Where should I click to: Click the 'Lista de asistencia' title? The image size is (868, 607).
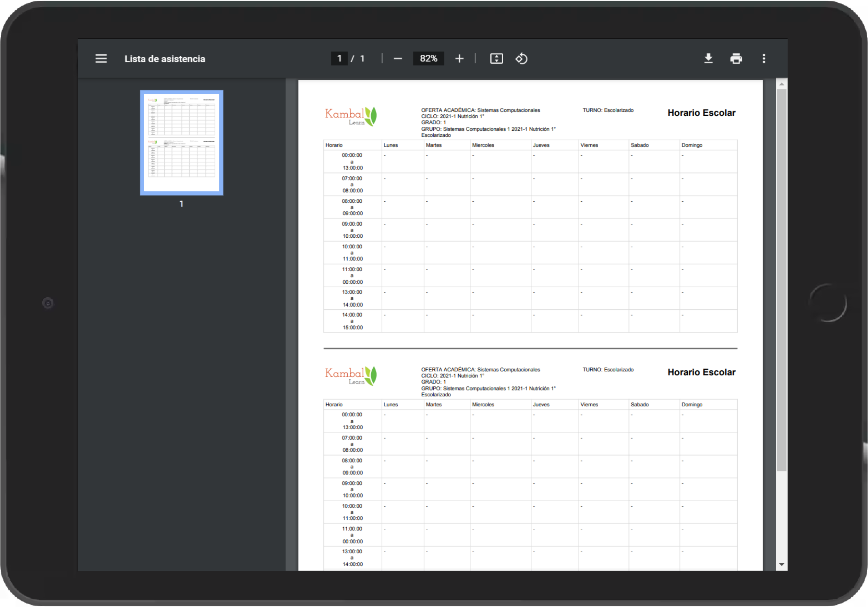click(165, 59)
